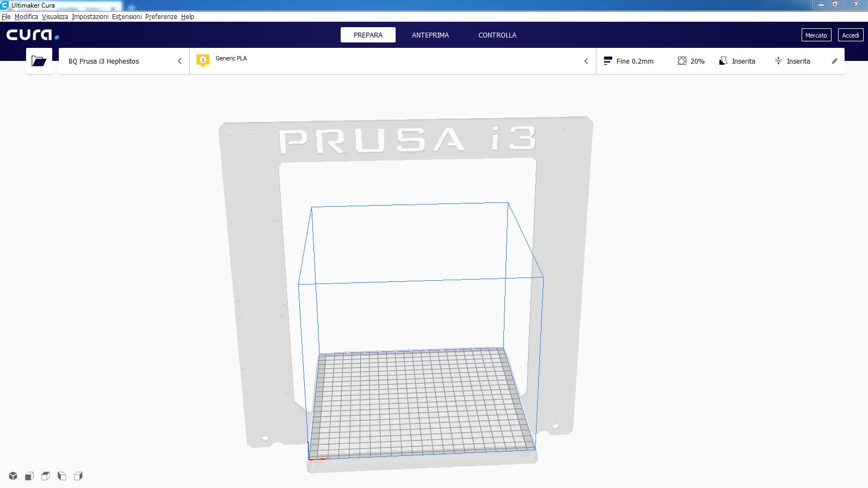Image resolution: width=868 pixels, height=488 pixels.
Task: Close the Ultimaker Cura window
Action: [855, 4]
